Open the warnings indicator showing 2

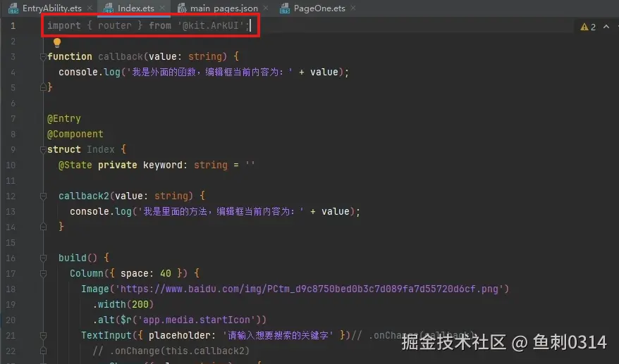(588, 27)
